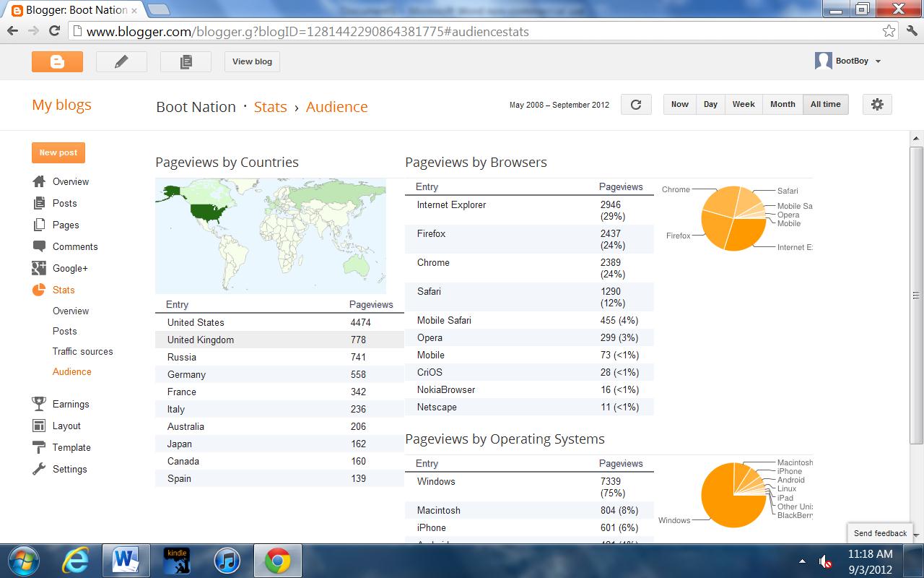Click the Google+ icon in sidebar
The image size is (924, 578).
[x=39, y=268]
